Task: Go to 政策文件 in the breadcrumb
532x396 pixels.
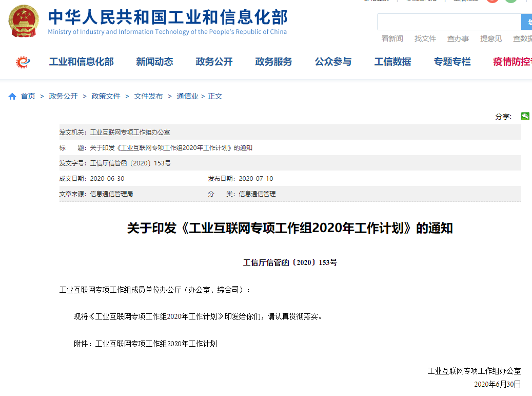Action: coord(106,96)
